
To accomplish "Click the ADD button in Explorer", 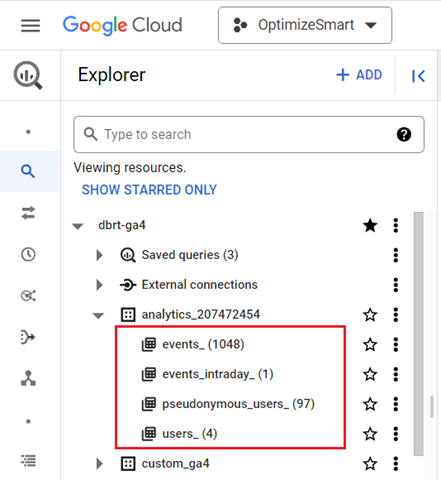I will pos(359,75).
